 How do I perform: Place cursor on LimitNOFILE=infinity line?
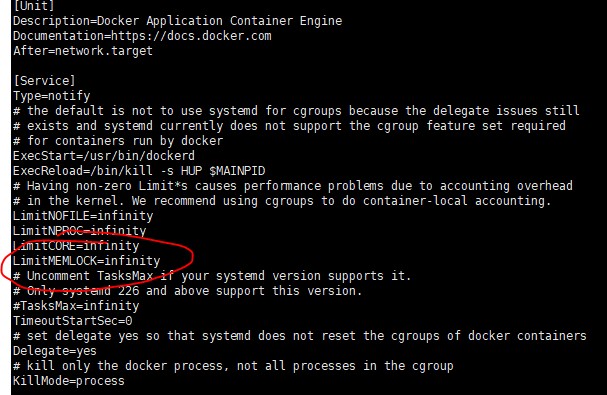pos(83,216)
